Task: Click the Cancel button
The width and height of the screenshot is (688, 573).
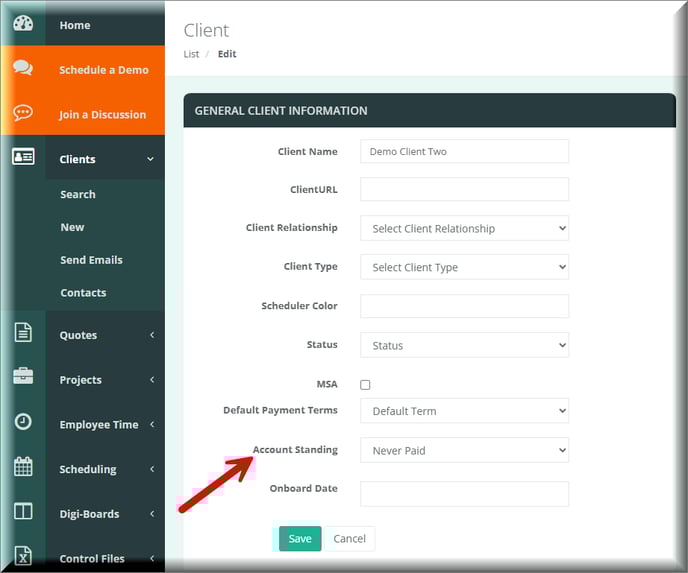Action: tap(349, 538)
